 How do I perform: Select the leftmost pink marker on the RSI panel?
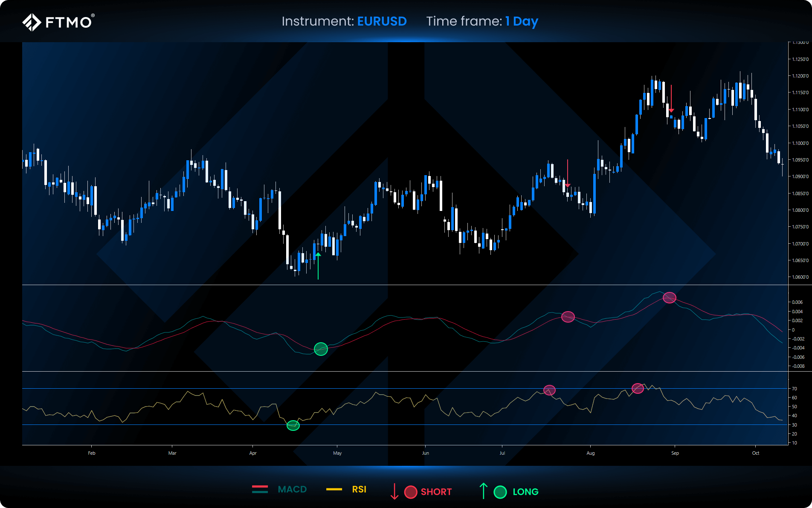549,390
